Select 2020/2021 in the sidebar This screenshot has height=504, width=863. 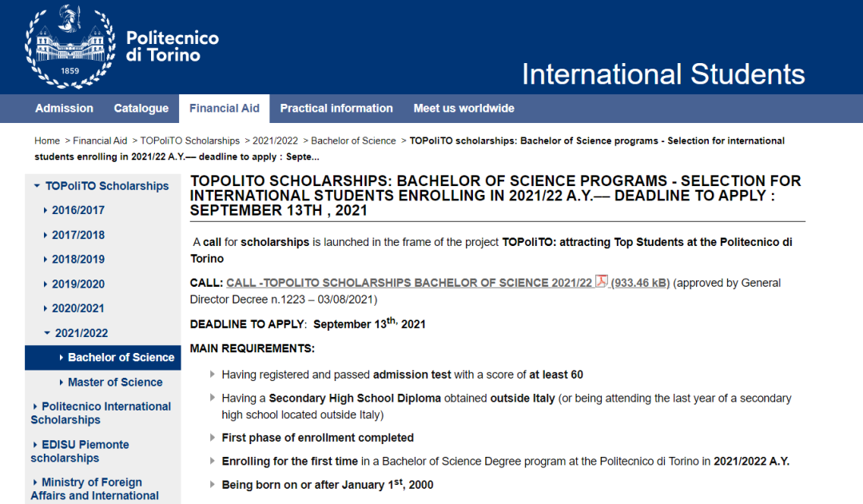coord(78,308)
